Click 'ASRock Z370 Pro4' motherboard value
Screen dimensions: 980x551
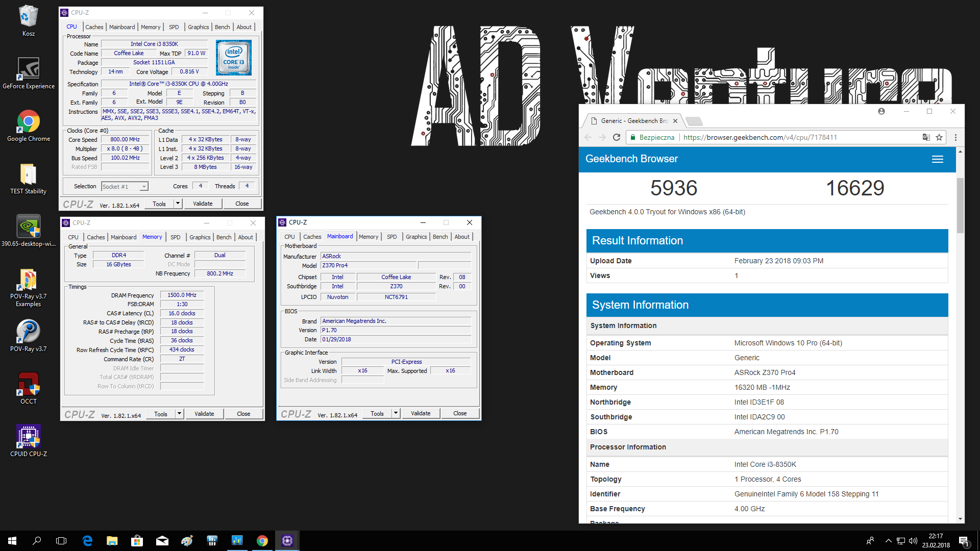(x=765, y=372)
